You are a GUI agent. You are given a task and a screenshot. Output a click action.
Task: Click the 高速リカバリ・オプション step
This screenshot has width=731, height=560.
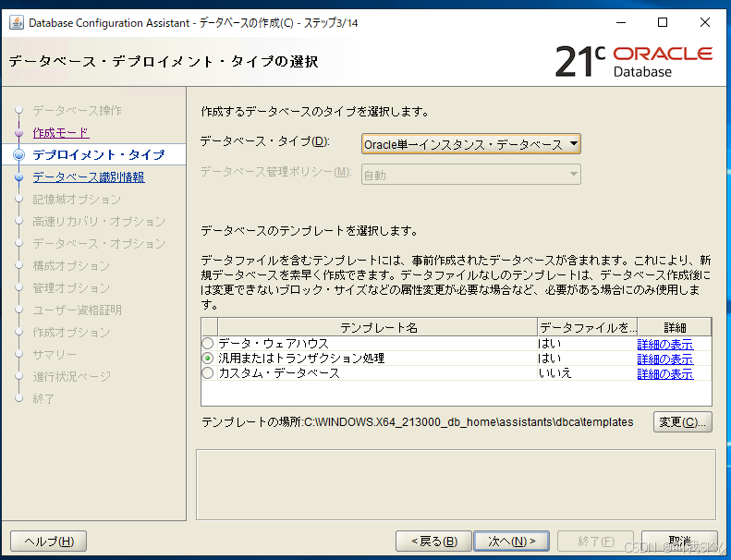coord(99,222)
